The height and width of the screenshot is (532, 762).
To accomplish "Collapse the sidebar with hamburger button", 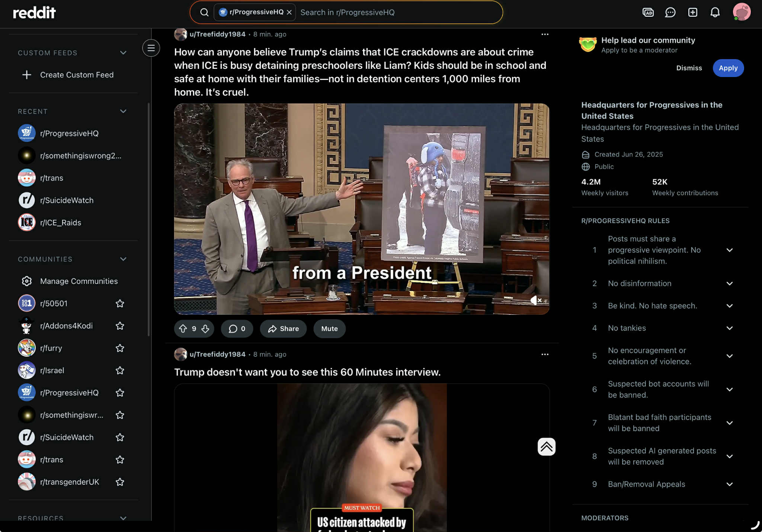I will (x=151, y=48).
